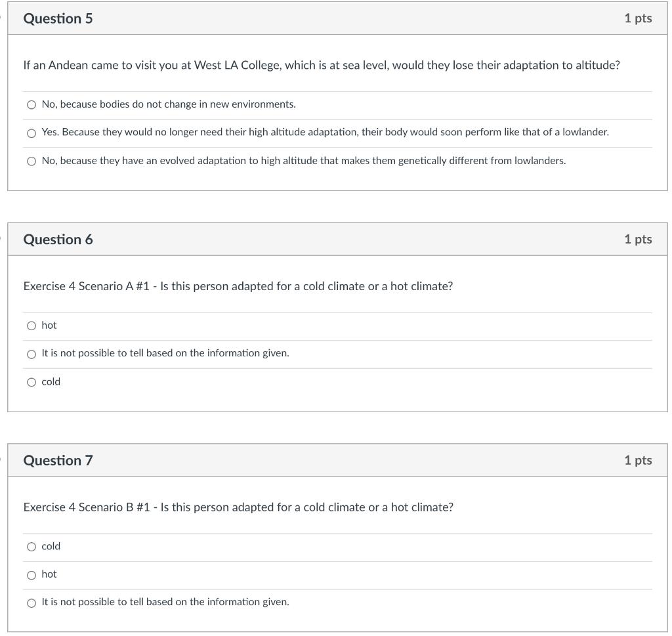Select 'No, because bodies do not change' option
Screen dimensions: 672x636
coord(31,105)
